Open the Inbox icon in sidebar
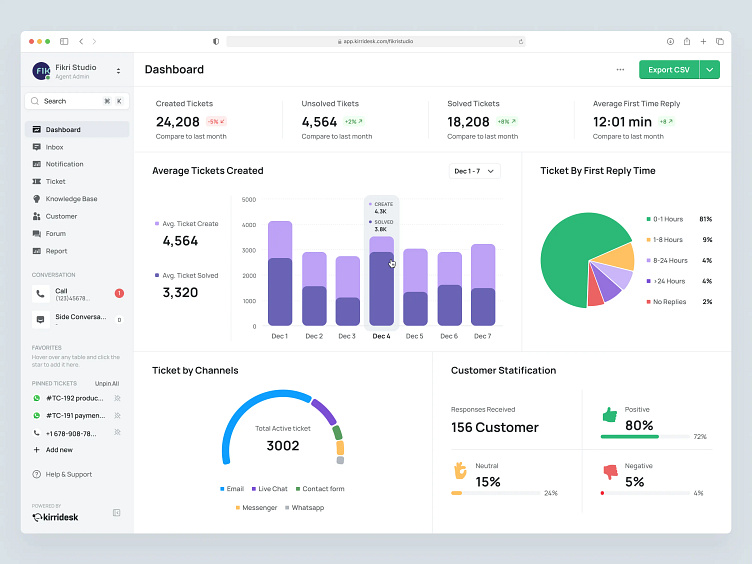Viewport: 752px width, 564px height. [37, 147]
